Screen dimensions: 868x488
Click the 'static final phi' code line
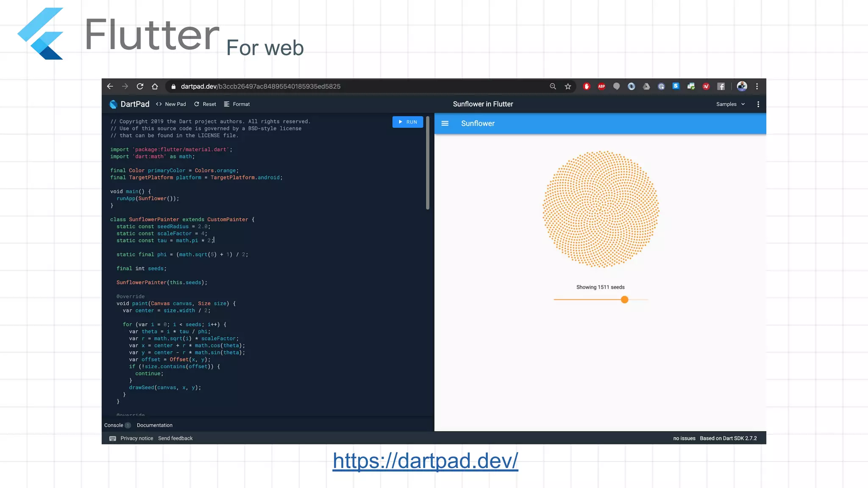pyautogui.click(x=182, y=255)
